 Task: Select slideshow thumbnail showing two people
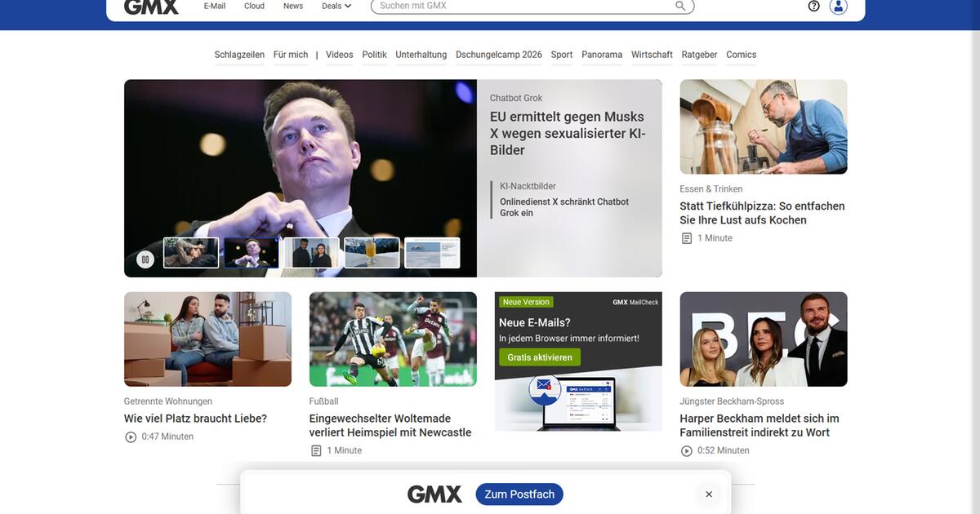312,253
